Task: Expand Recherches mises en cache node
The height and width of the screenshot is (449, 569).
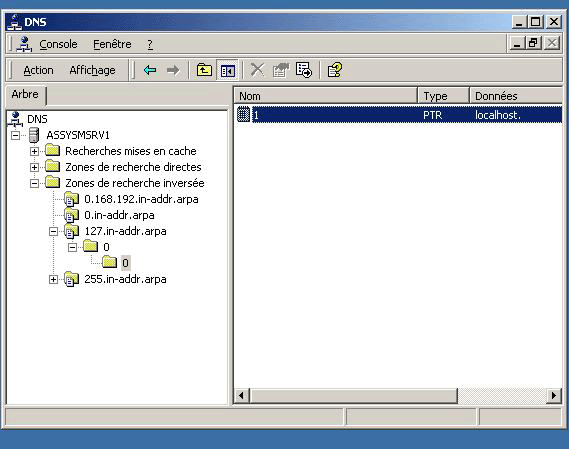Action: pyautogui.click(x=34, y=151)
